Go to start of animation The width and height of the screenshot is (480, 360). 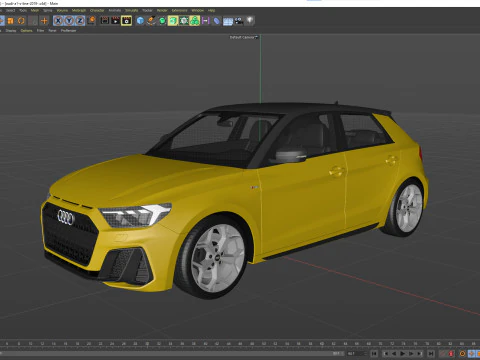point(374,354)
